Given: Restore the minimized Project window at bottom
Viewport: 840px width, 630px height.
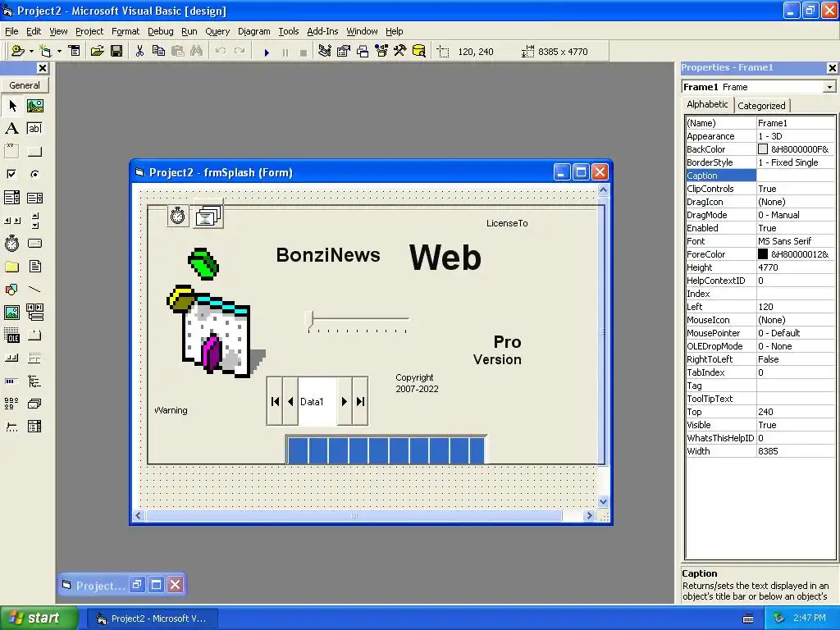Looking at the screenshot, I should (x=137, y=584).
